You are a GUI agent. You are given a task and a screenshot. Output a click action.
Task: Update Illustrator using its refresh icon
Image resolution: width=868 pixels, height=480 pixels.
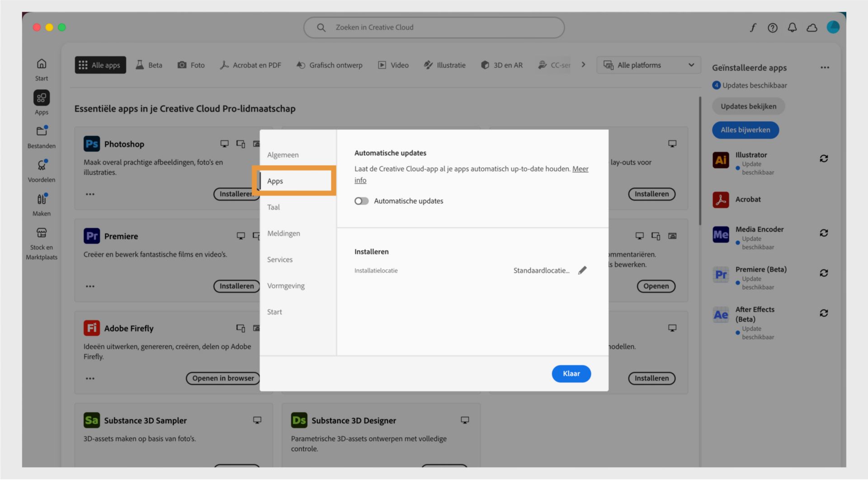point(824,159)
